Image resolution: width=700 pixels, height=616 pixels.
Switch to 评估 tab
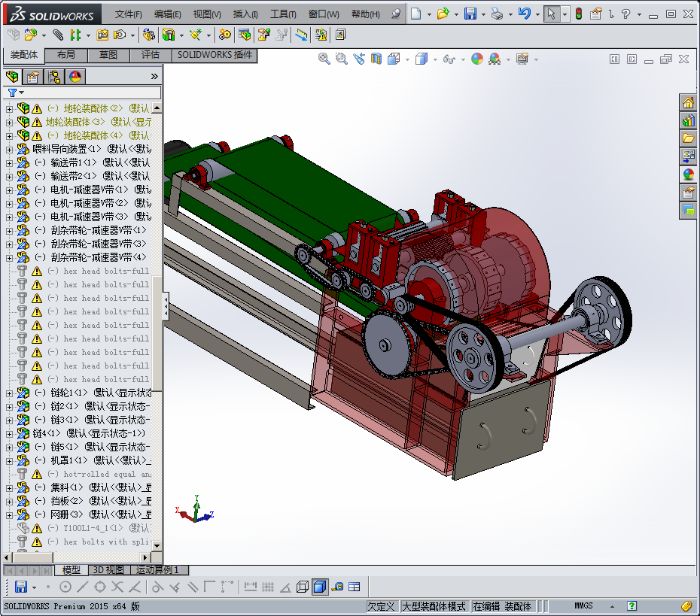(151, 56)
